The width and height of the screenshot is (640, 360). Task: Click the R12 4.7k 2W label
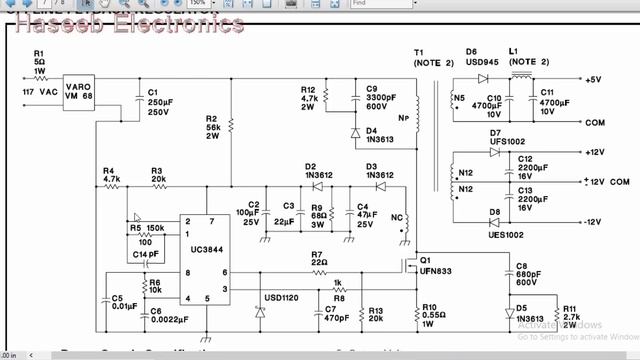coord(309,98)
